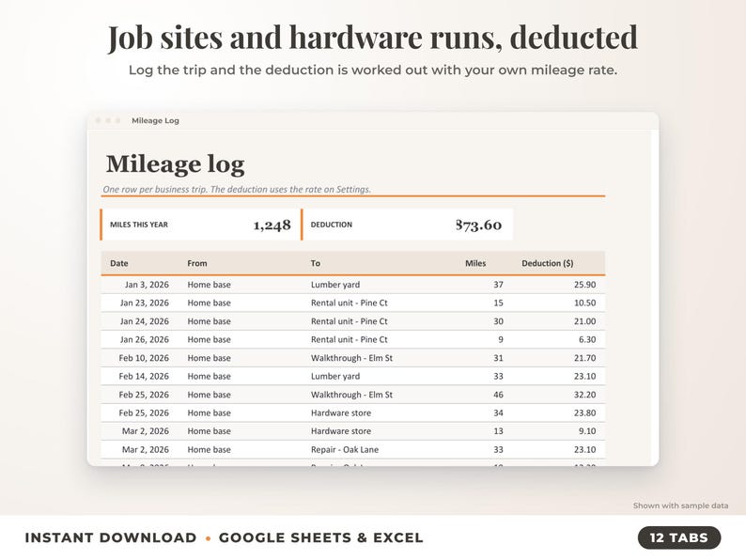Click the GOOGLE SHEETS & EXCEL footer text

click(320, 537)
